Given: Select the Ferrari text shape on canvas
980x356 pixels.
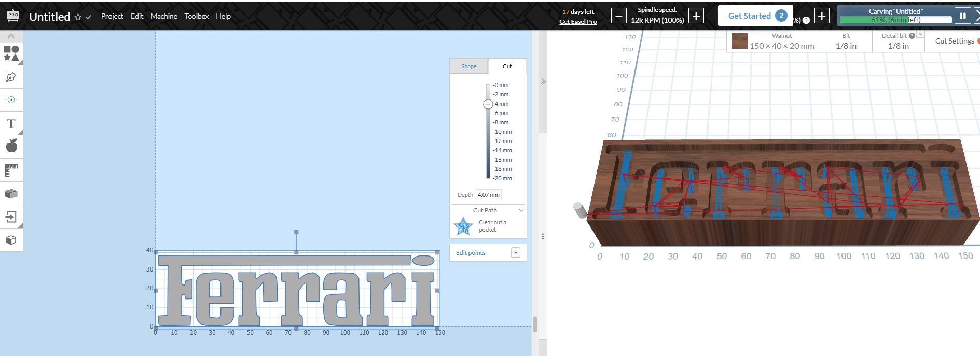Looking at the screenshot, I should tap(296, 290).
